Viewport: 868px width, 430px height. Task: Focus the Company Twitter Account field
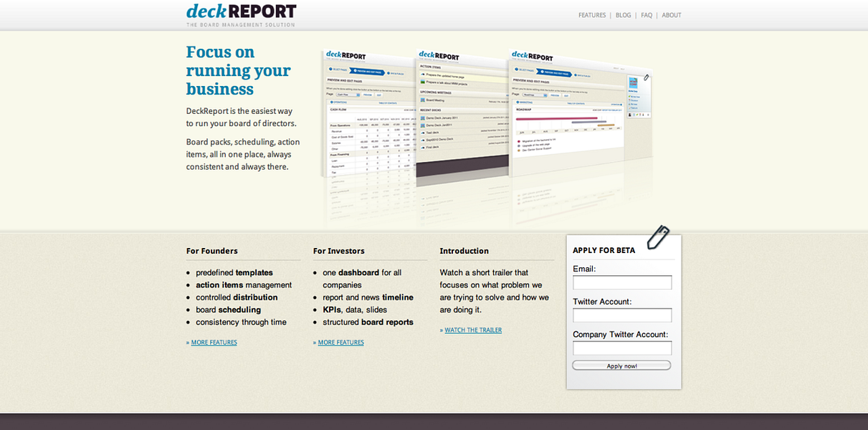[622, 348]
